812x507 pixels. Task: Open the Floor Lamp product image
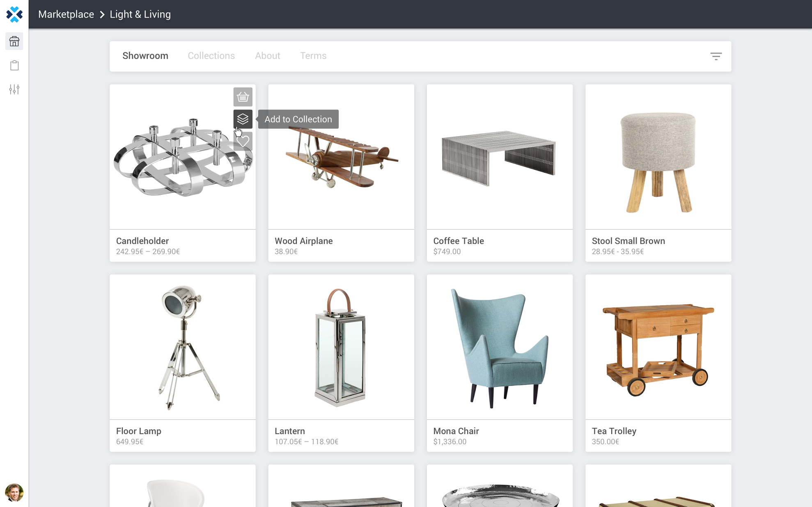[183, 347]
